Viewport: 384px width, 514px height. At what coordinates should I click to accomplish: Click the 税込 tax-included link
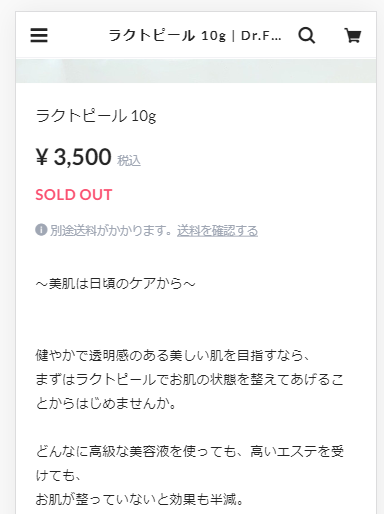pyautogui.click(x=129, y=161)
